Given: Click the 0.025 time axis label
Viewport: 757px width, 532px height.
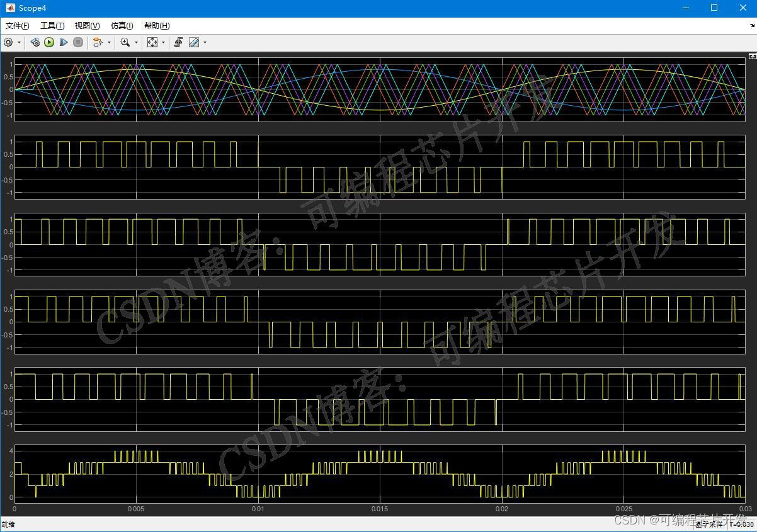Looking at the screenshot, I should tap(623, 509).
